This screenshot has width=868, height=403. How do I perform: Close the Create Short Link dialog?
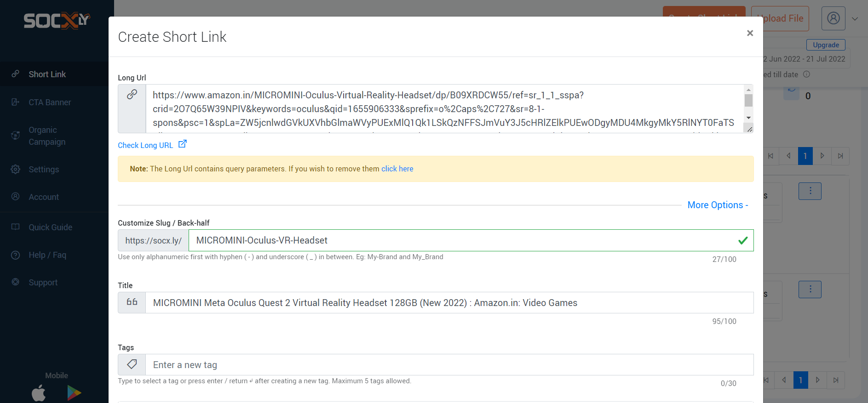coord(750,33)
